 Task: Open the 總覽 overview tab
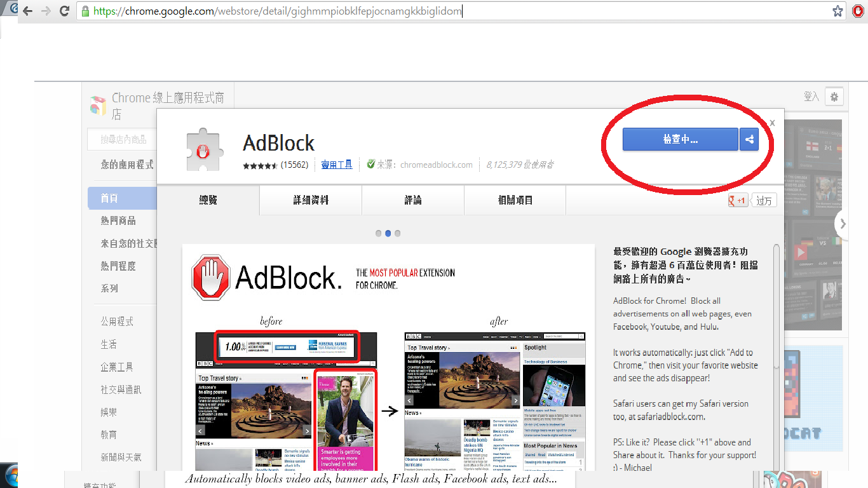point(208,200)
